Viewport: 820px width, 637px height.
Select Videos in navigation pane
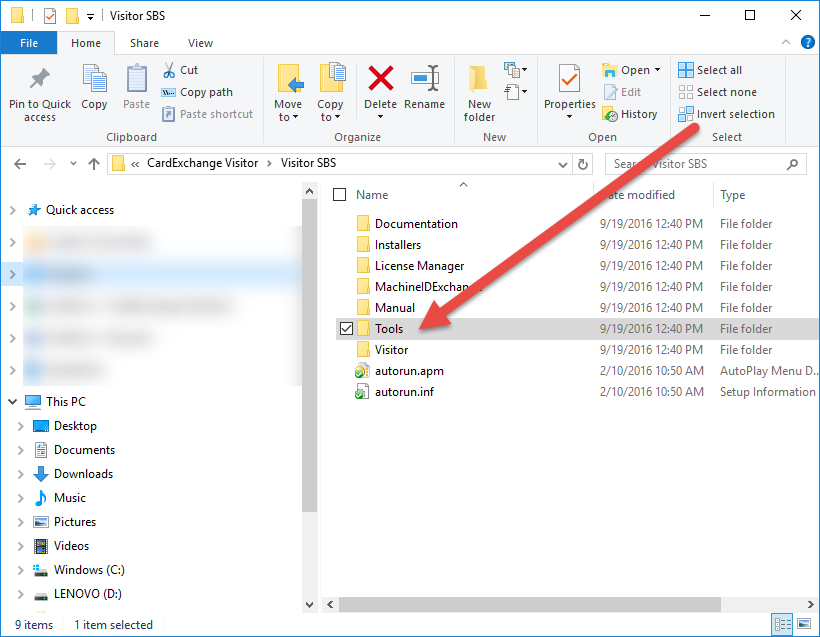(x=71, y=546)
